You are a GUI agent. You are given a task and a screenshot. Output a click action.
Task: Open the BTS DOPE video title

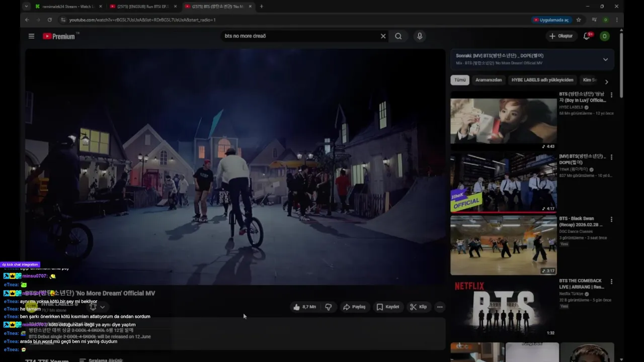pos(583,159)
